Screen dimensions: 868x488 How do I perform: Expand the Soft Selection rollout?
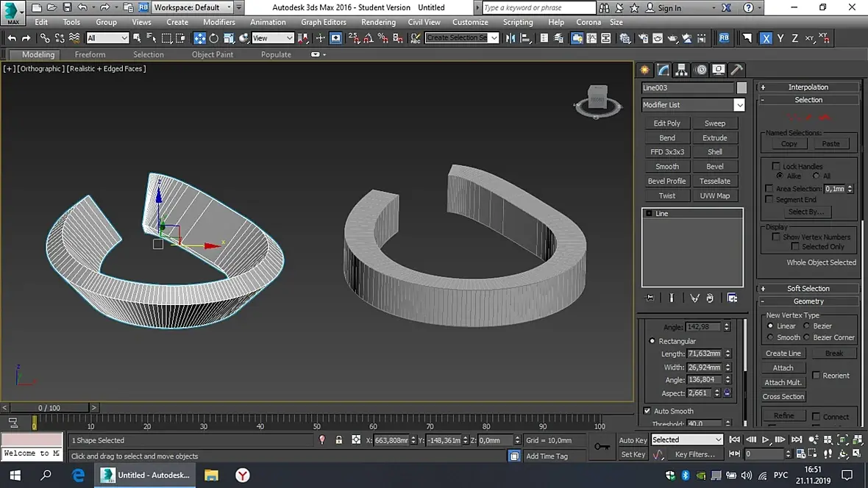pos(808,289)
